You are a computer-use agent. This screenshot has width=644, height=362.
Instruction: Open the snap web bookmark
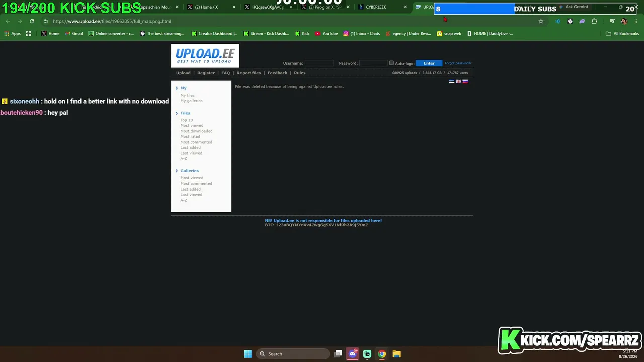(x=449, y=34)
